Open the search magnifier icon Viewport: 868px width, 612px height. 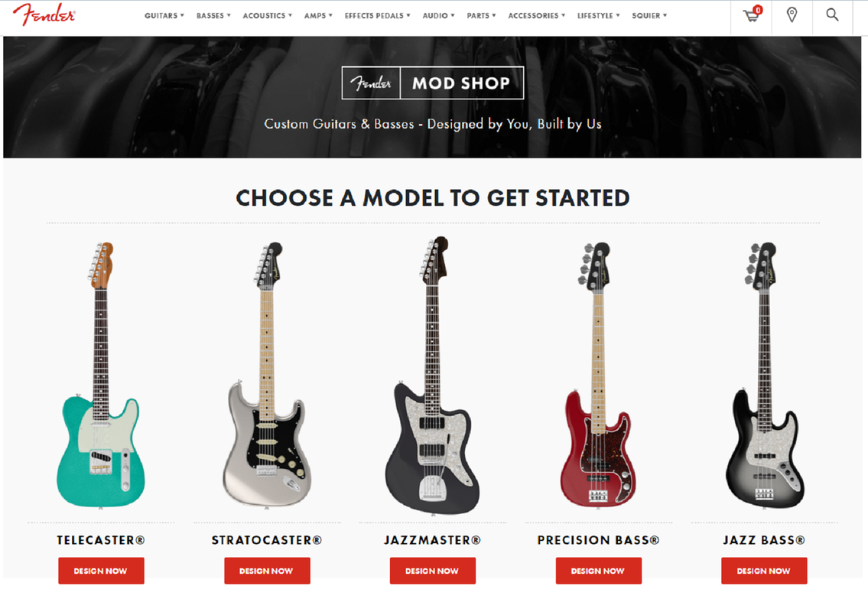coord(832,15)
